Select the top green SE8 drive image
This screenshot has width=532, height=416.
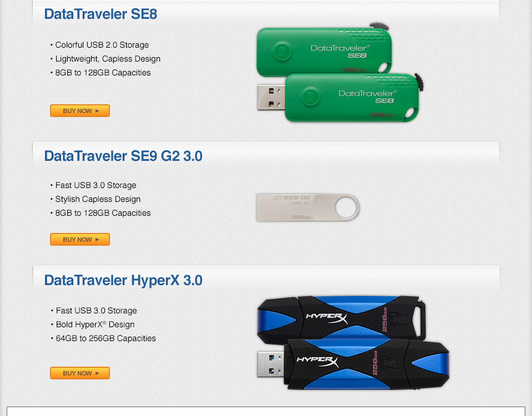pyautogui.click(x=324, y=51)
